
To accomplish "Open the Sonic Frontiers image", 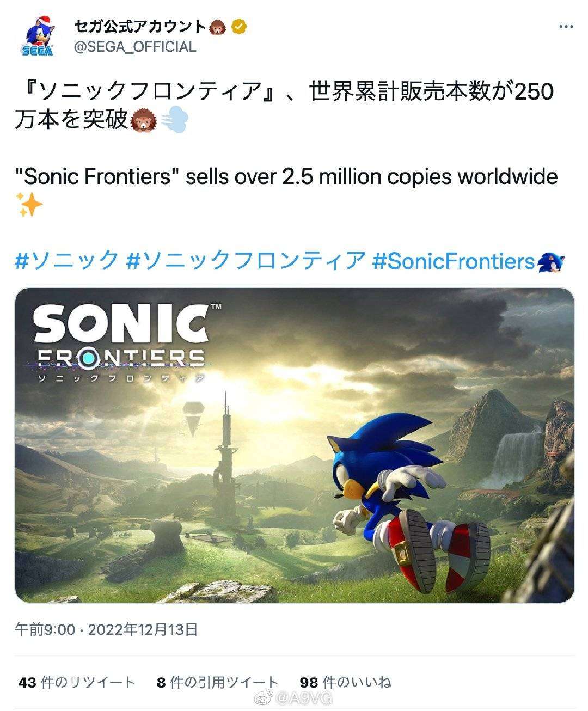I will click(295, 445).
